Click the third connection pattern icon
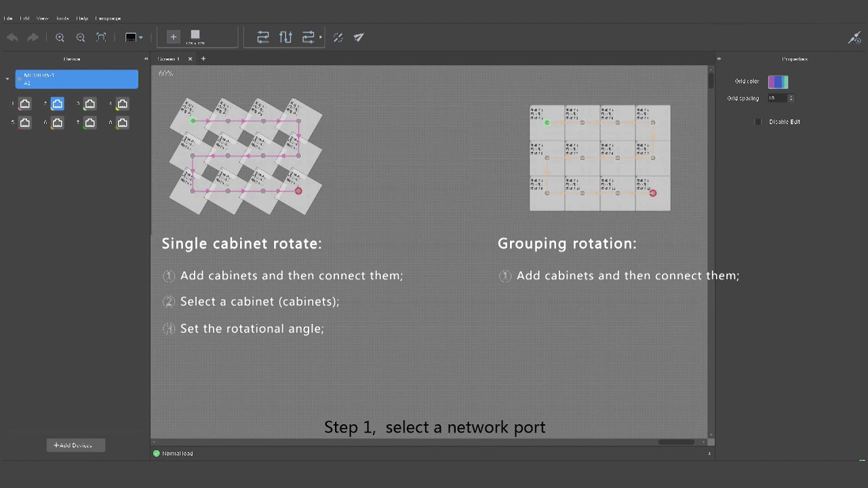 308,37
